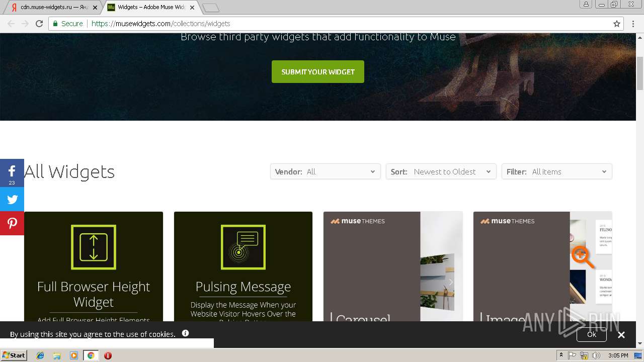Click browser back arrow
644x362 pixels.
tap(11, 24)
